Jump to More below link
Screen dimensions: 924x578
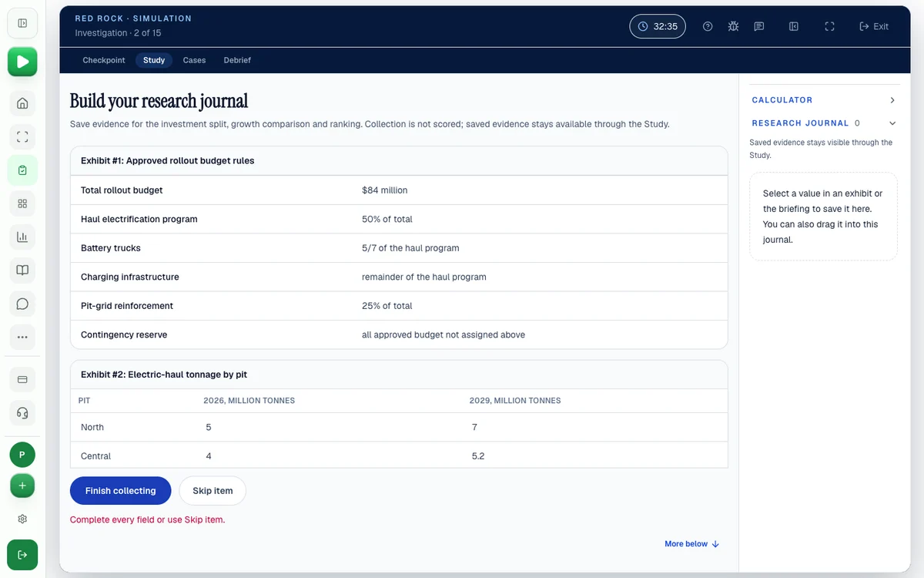tap(692, 544)
